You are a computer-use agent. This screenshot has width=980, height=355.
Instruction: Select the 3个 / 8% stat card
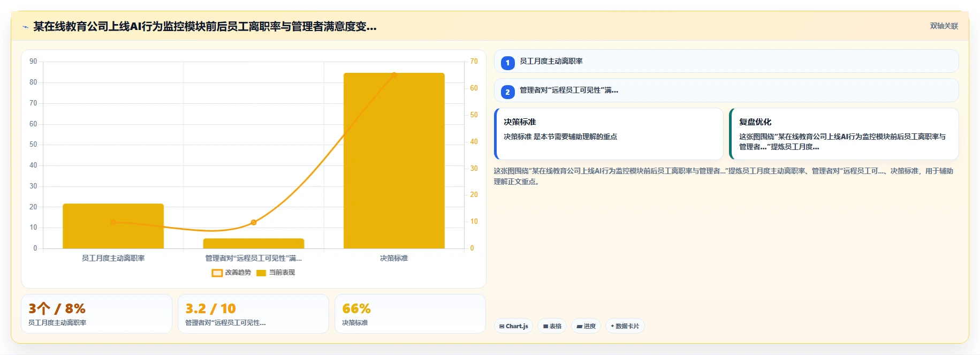click(96, 314)
